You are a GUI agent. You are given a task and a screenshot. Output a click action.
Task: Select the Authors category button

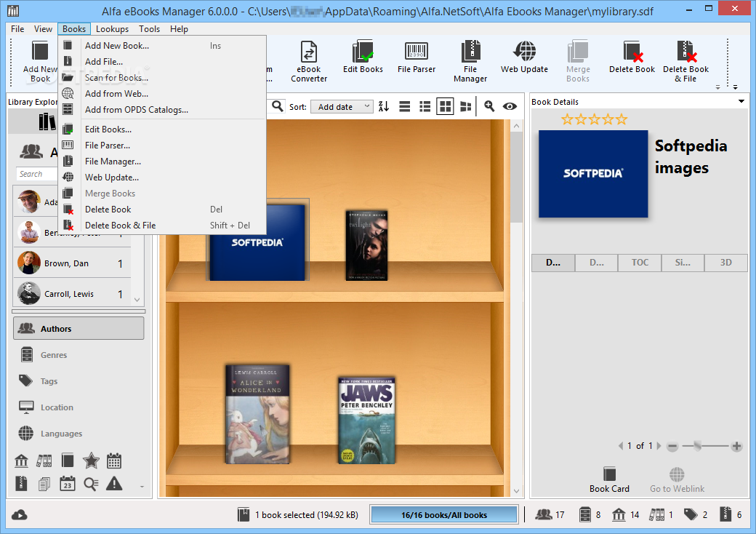coord(79,329)
